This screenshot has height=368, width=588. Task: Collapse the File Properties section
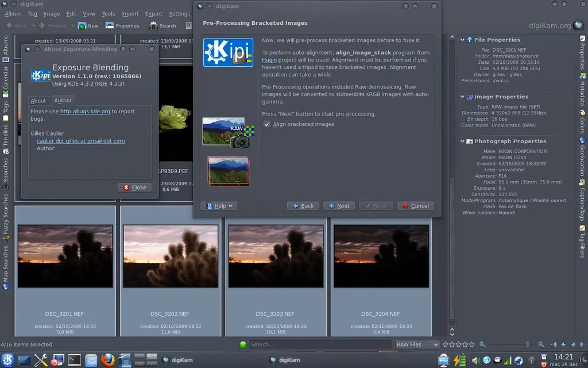pyautogui.click(x=462, y=40)
